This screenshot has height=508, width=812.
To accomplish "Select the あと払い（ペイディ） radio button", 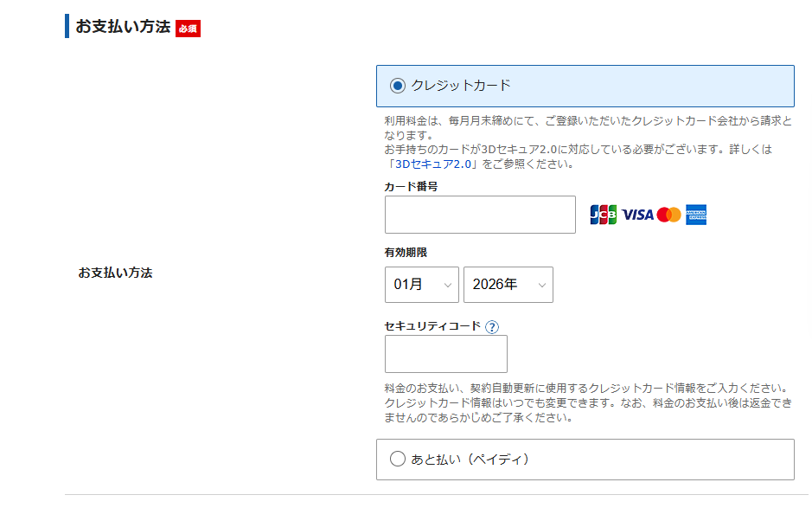I will 397,460.
